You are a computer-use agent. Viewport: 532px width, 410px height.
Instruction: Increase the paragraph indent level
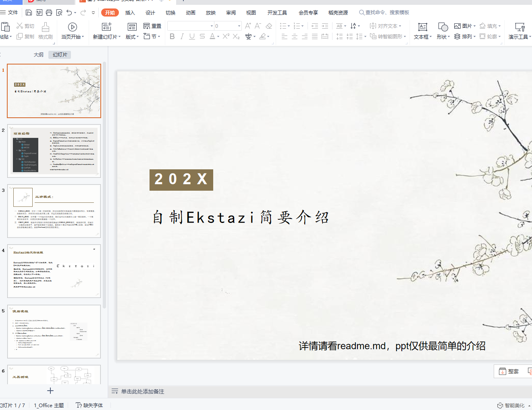click(325, 26)
